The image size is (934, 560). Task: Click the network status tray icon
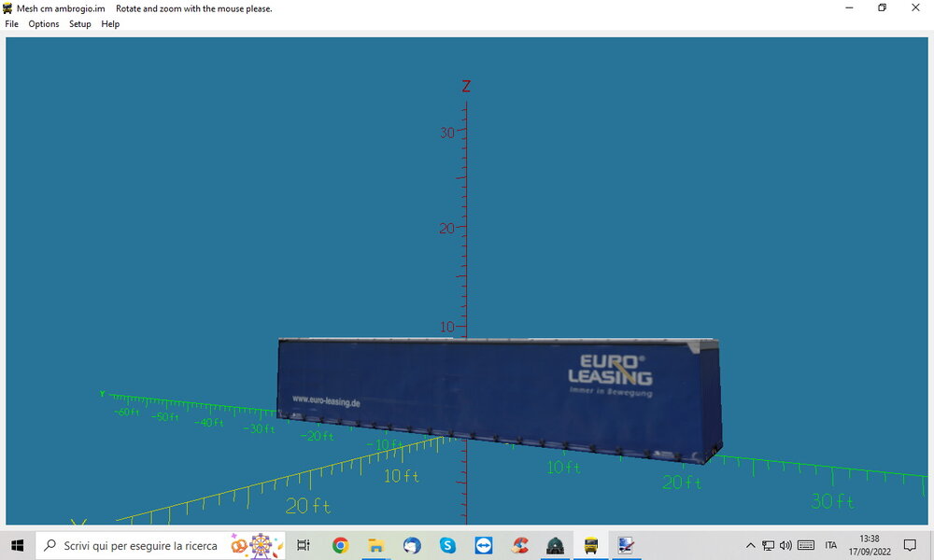(x=769, y=545)
